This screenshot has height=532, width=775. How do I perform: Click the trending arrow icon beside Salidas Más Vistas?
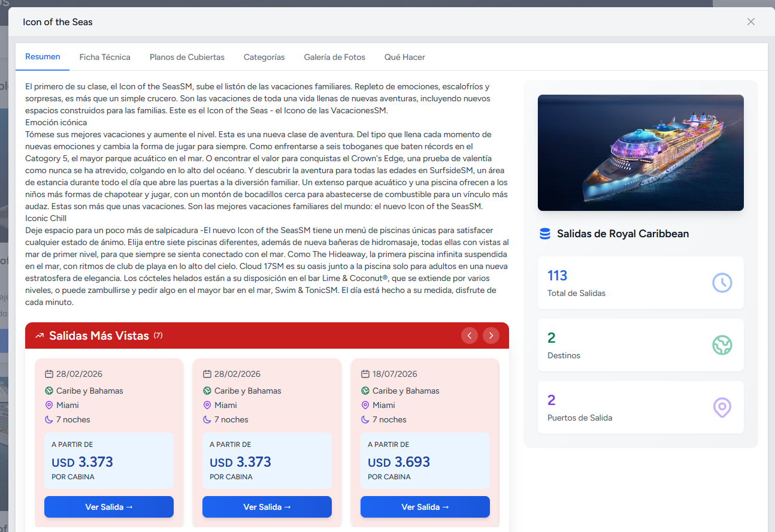[x=40, y=335]
